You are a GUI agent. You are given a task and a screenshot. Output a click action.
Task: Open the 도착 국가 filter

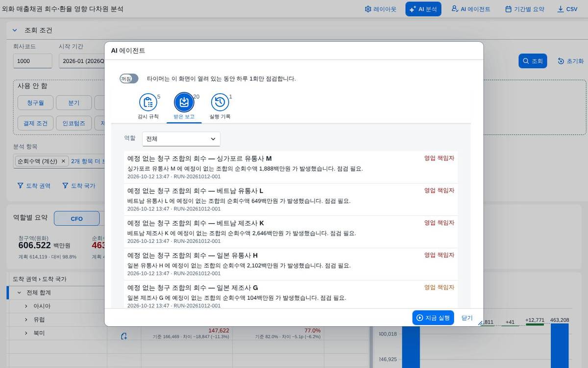tap(79, 186)
